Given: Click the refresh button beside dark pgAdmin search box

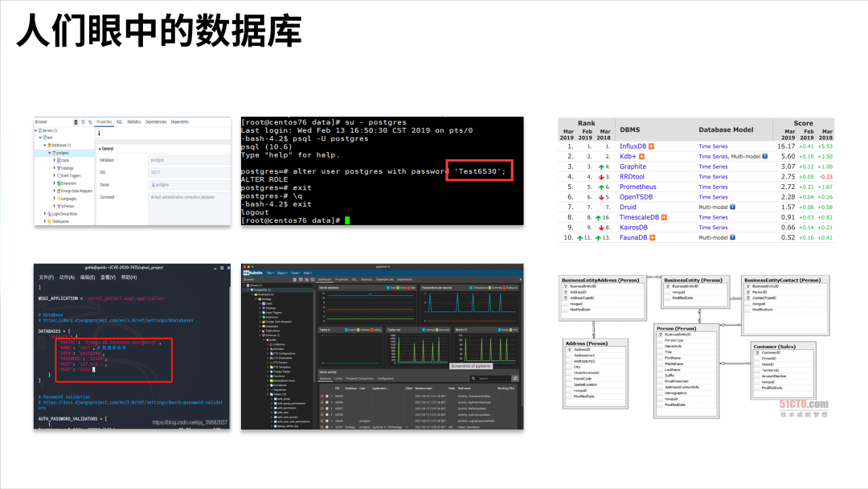Looking at the screenshot, I should [515, 378].
